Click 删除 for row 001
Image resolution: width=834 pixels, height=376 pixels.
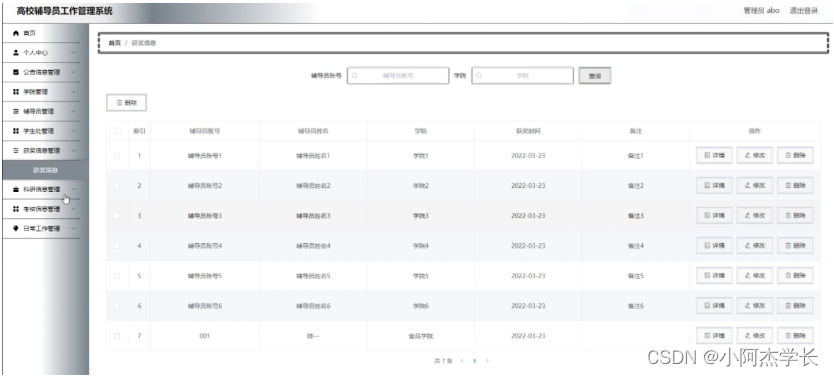point(795,336)
